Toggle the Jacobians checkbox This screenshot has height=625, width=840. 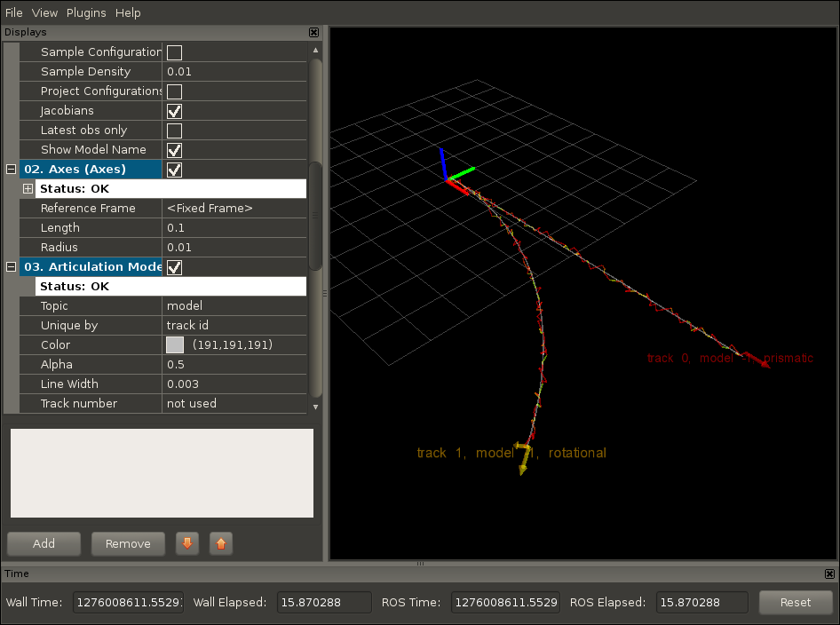coord(175,111)
